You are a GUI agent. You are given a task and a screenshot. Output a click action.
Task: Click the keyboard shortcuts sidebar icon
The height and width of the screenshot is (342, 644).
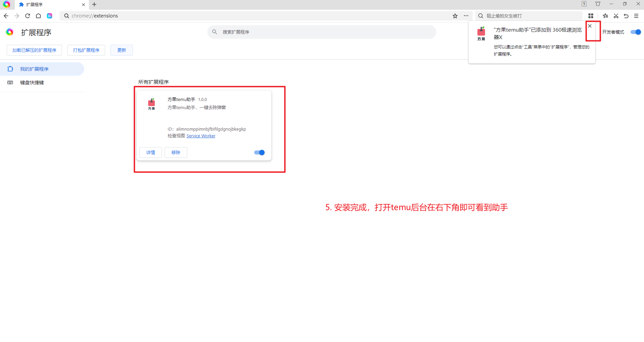(10, 82)
